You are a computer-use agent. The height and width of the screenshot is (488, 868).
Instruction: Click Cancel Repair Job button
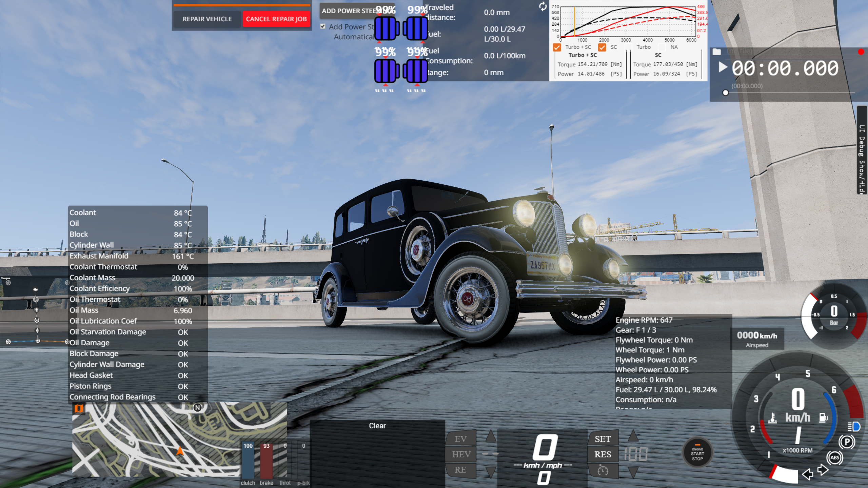tap(276, 19)
